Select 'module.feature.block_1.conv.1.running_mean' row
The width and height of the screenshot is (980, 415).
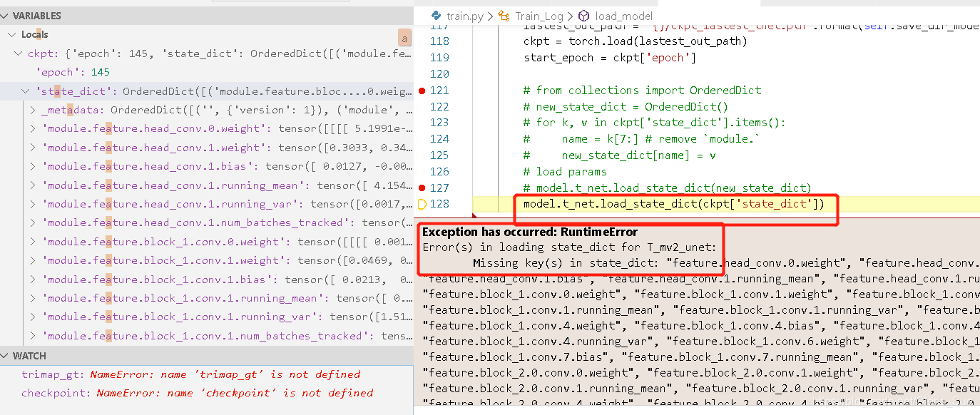(x=207, y=298)
